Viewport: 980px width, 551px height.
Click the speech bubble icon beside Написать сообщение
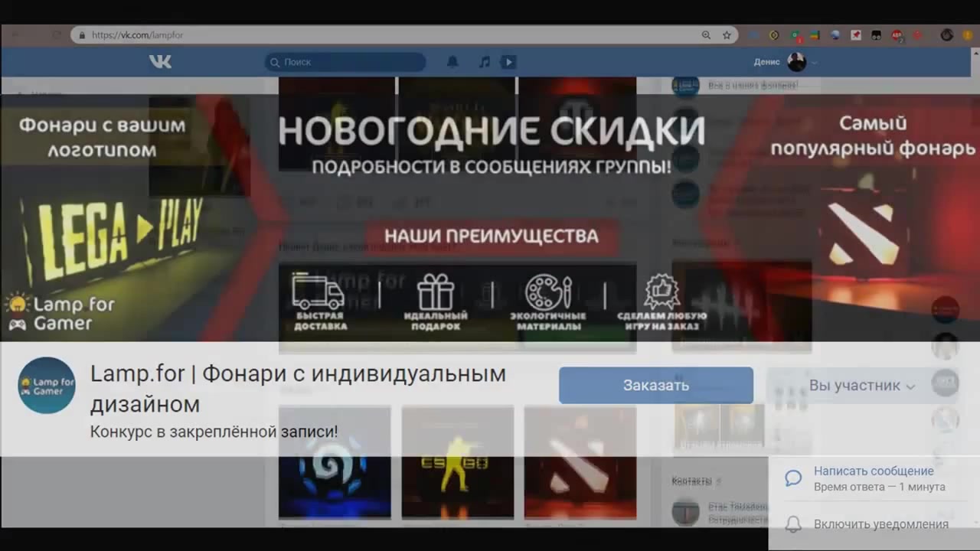(793, 479)
